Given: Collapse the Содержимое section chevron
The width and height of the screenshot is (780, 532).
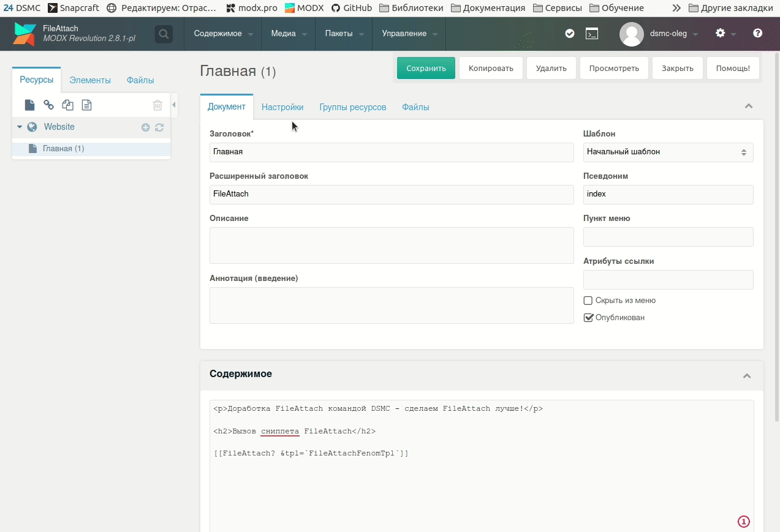Looking at the screenshot, I should point(747,375).
